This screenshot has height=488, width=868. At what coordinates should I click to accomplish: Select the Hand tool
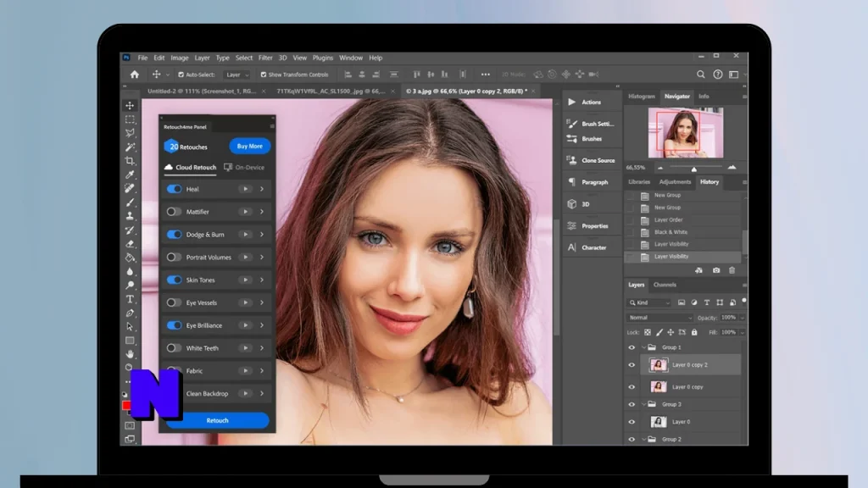130,354
